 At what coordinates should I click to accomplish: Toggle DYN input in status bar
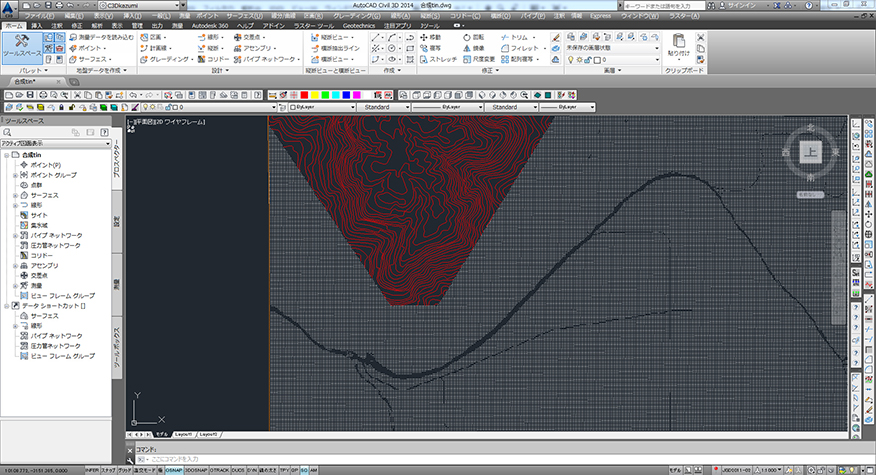(x=251, y=471)
